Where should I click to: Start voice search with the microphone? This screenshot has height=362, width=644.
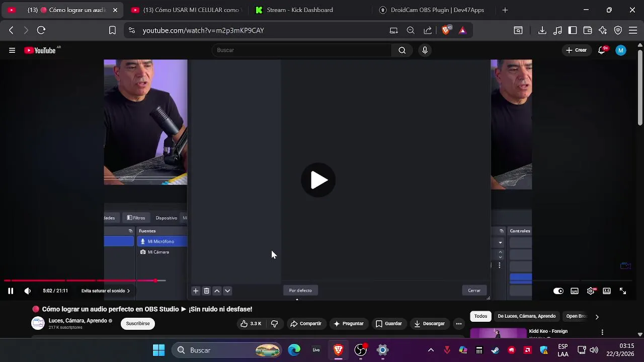[x=425, y=50]
